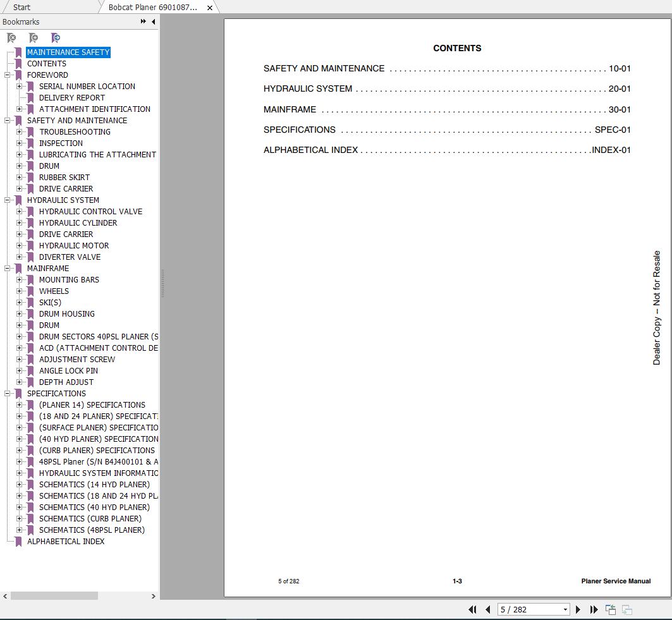Expand the (PLANER 14) SPECIFICATIONS bookmark
Viewport: 672px width, 620px height.
click(20, 405)
